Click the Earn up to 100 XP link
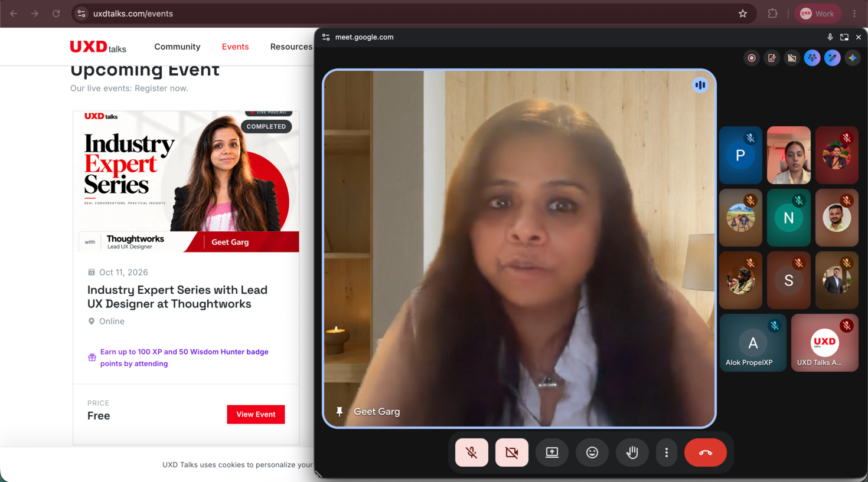868x482 pixels. 184,358
